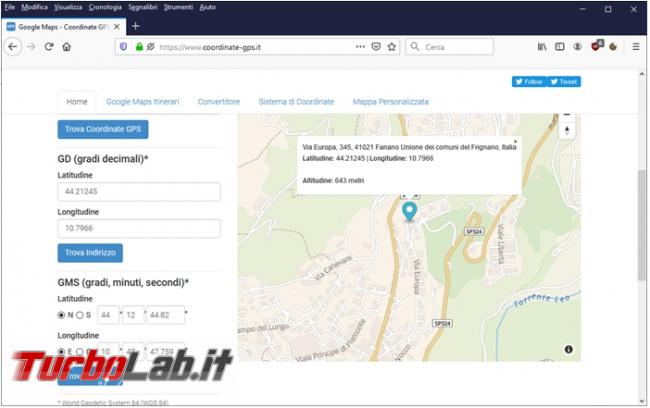Image resolution: width=650 pixels, height=408 pixels.
Task: Open the Visualizza menu
Action: click(68, 7)
